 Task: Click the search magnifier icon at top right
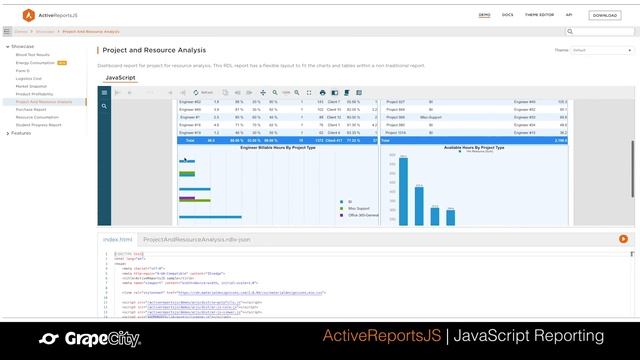tap(570, 31)
